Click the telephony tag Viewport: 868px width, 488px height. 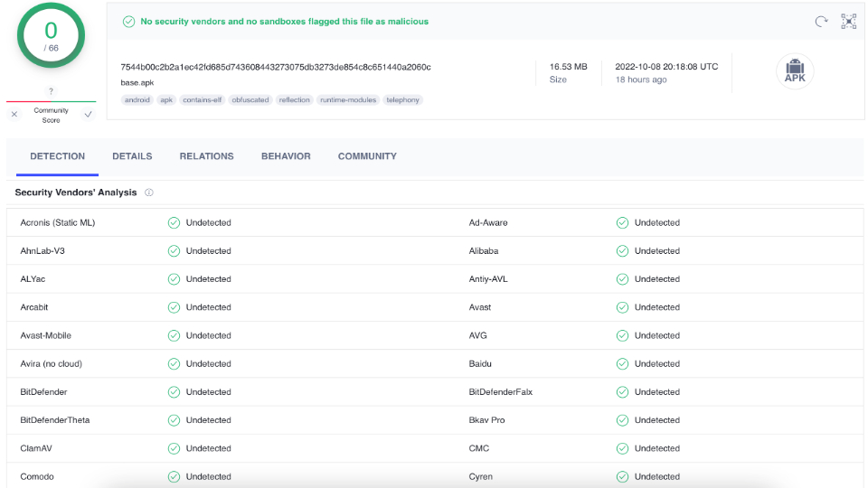402,100
